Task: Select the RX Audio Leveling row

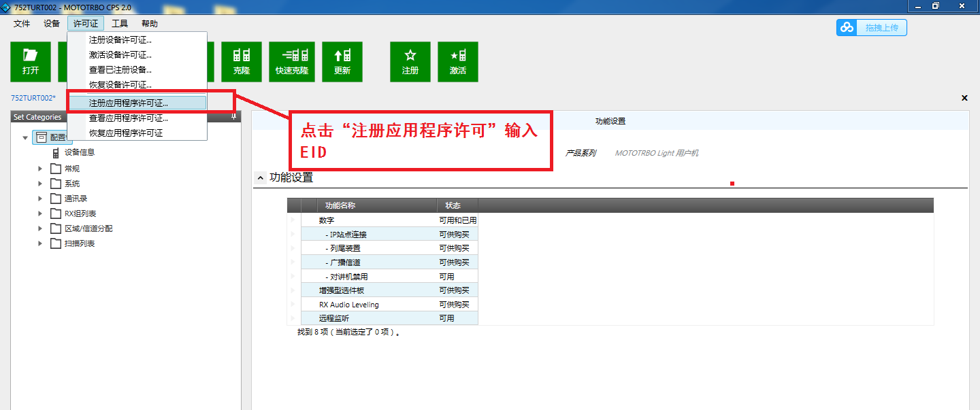Action: pos(348,305)
